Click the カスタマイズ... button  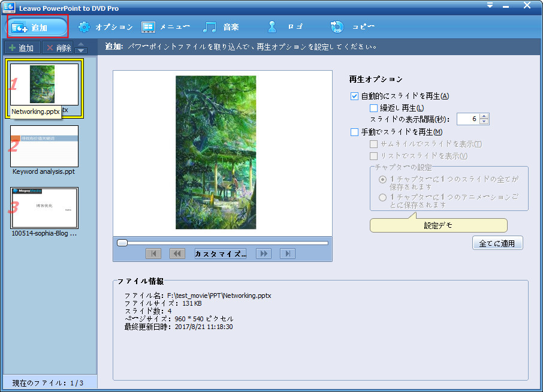tap(221, 254)
